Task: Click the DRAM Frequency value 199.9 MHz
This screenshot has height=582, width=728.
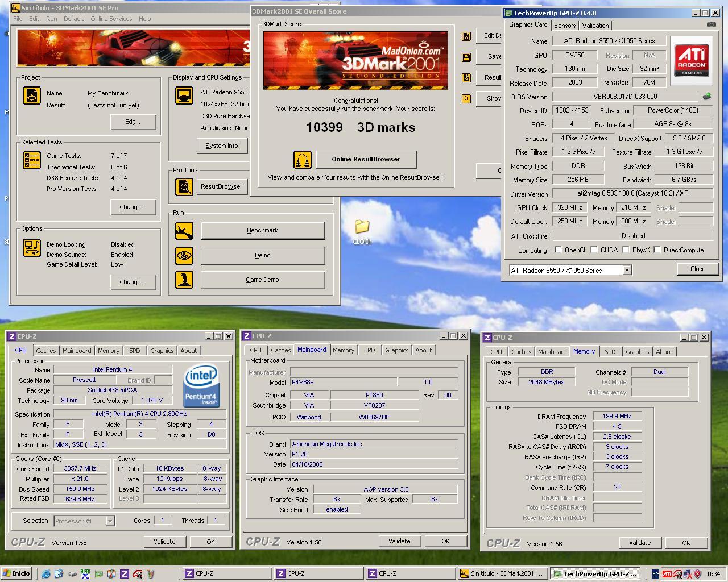Action: (617, 417)
